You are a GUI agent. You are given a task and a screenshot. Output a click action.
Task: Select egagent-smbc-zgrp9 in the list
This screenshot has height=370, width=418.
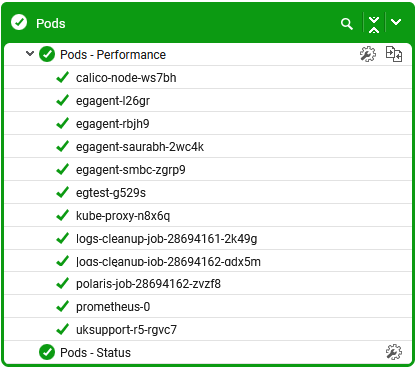click(130, 170)
